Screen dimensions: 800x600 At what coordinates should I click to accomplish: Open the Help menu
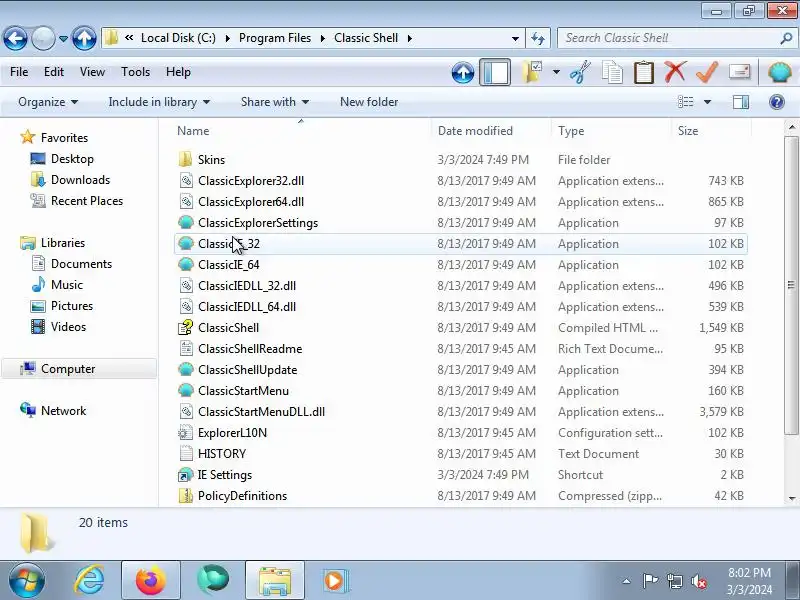(x=178, y=72)
